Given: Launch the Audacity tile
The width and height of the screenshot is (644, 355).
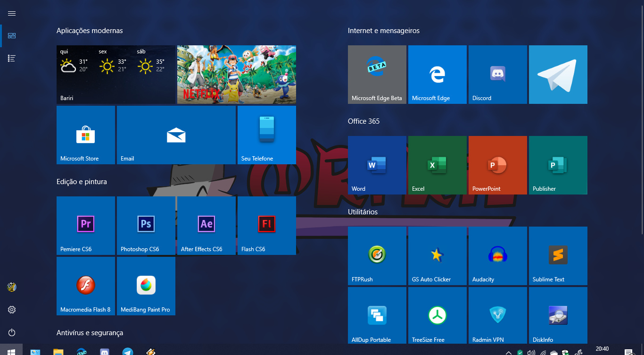Looking at the screenshot, I should coord(498,256).
